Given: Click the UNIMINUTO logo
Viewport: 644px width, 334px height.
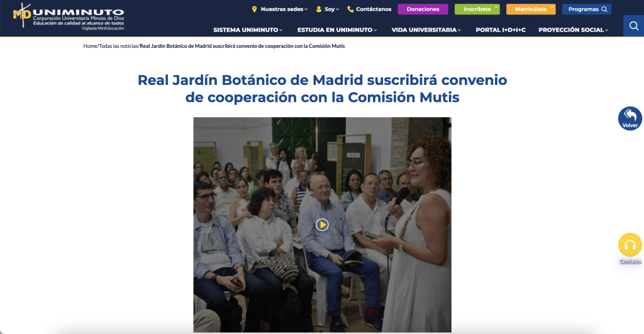Looking at the screenshot, I should [x=68, y=16].
